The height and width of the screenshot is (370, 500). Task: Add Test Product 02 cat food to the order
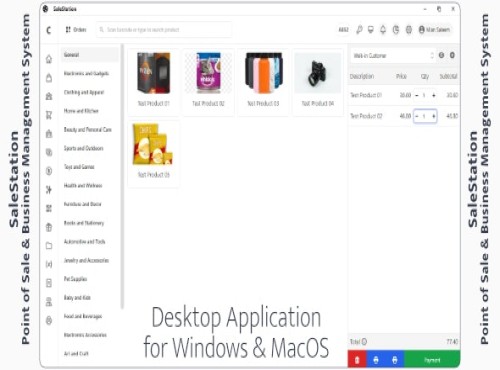click(x=208, y=82)
